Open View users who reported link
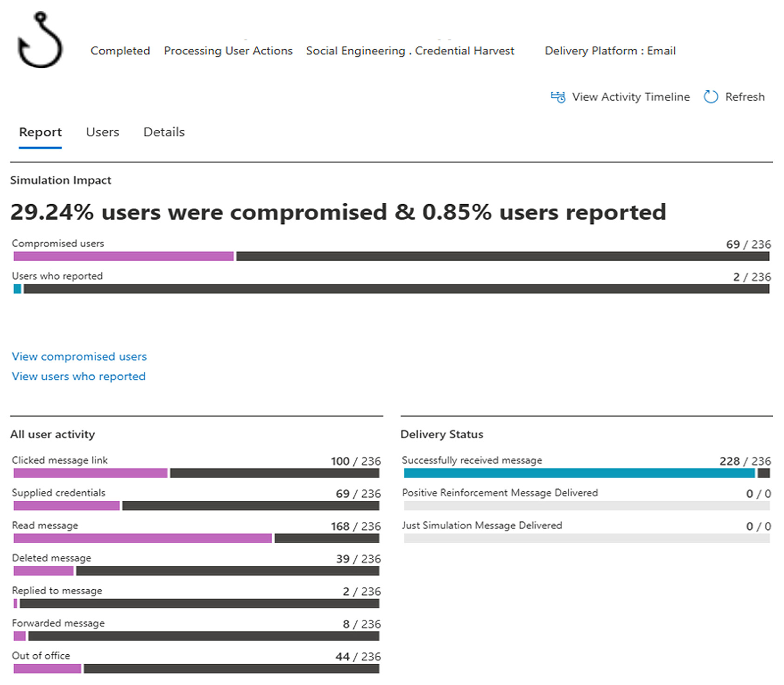This screenshot has height=685, width=784. pos(78,376)
